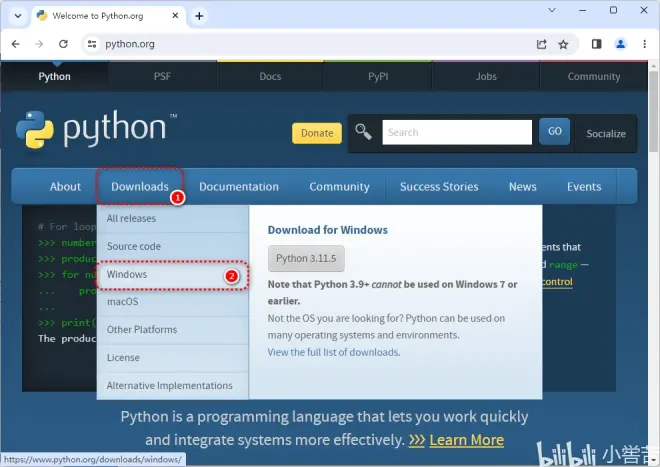Click the Python 3.11.5 download button
This screenshot has width=660, height=467.
(x=306, y=259)
